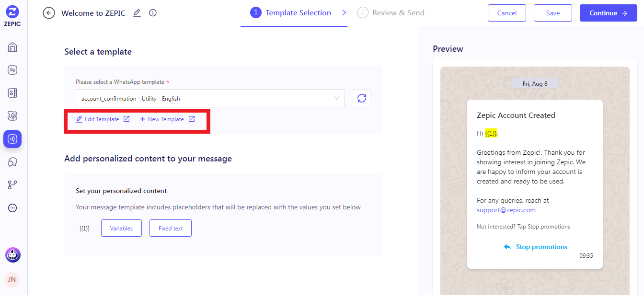
Task: Open the JN user profile avatar
Action: pyautogui.click(x=12, y=279)
